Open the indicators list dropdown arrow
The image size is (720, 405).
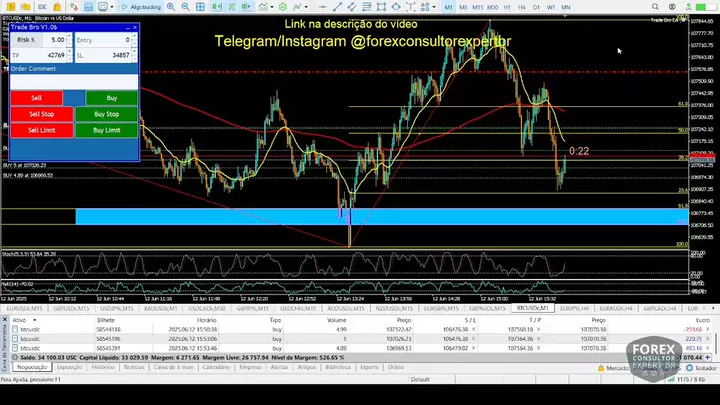[x=271, y=7]
